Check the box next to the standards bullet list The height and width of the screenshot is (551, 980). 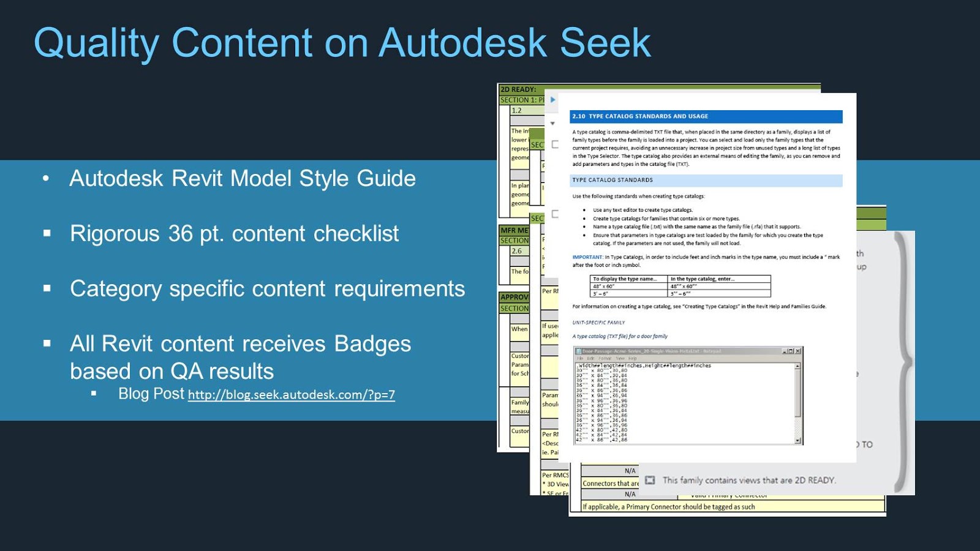[x=555, y=213]
